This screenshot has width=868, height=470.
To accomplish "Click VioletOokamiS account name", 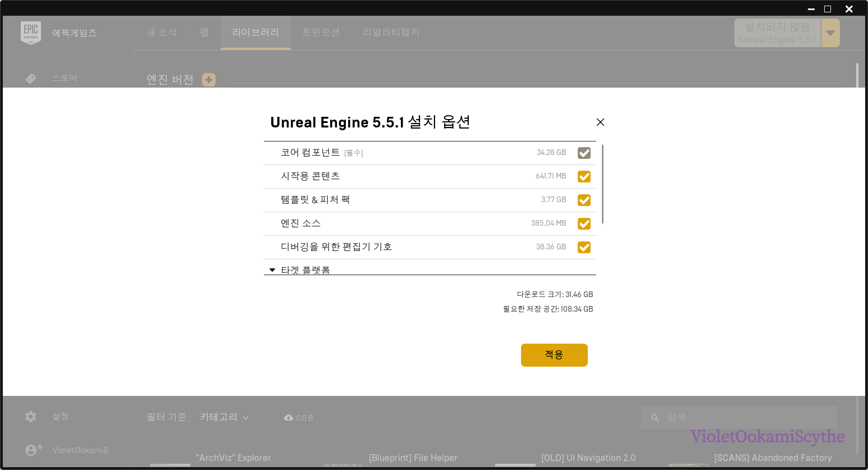I will coord(80,450).
